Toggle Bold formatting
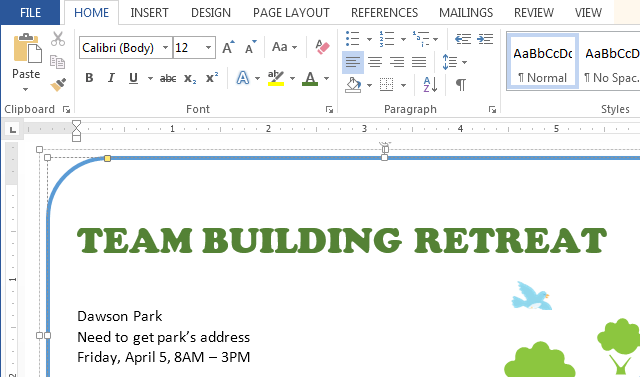Screen dimensions: 640x377 (89, 78)
